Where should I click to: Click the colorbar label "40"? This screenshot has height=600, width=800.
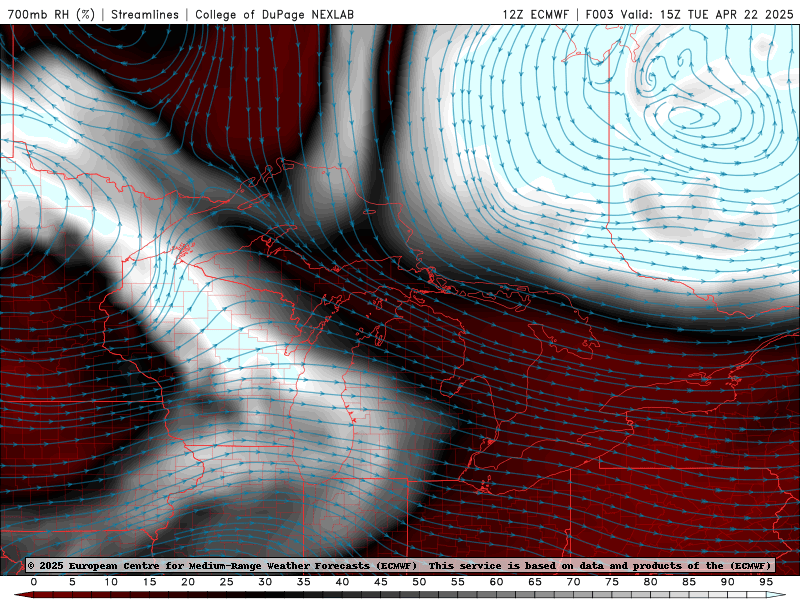click(342, 582)
